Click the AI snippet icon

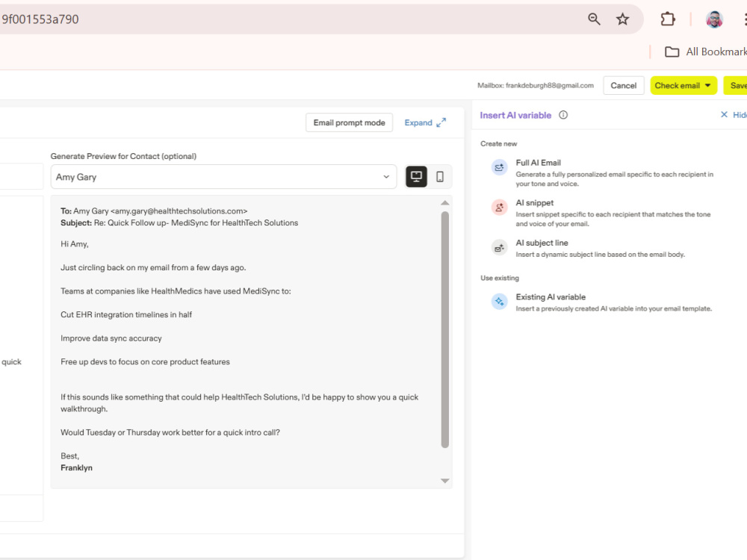499,208
